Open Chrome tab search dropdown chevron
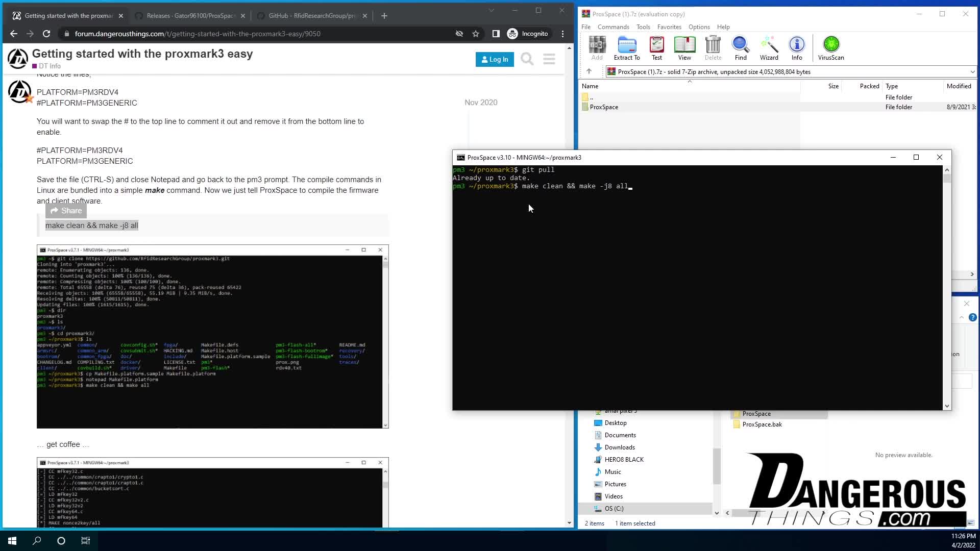Image resolution: width=980 pixels, height=551 pixels. click(491, 10)
